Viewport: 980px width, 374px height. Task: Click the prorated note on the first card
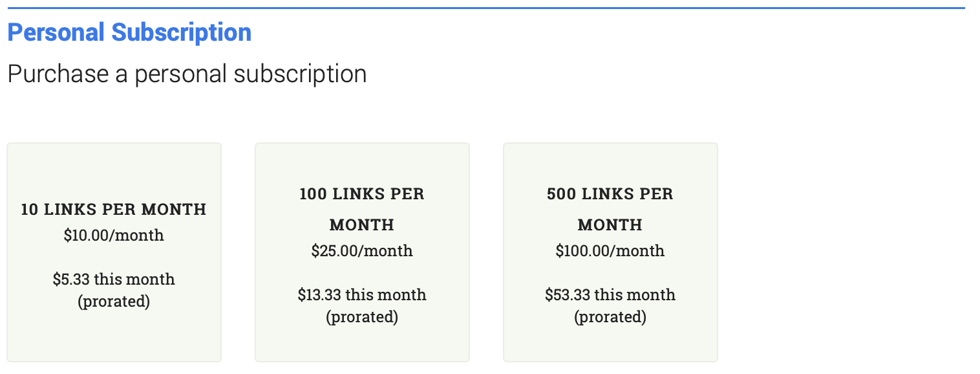click(114, 301)
